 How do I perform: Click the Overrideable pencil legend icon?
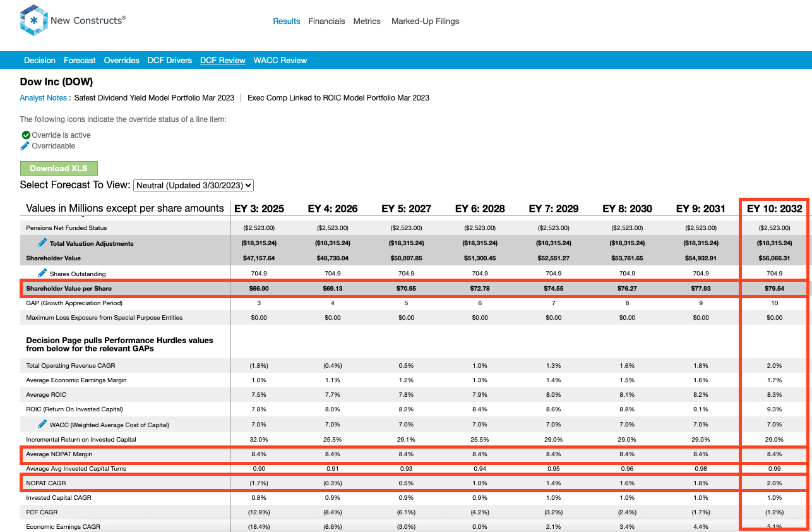tap(25, 146)
